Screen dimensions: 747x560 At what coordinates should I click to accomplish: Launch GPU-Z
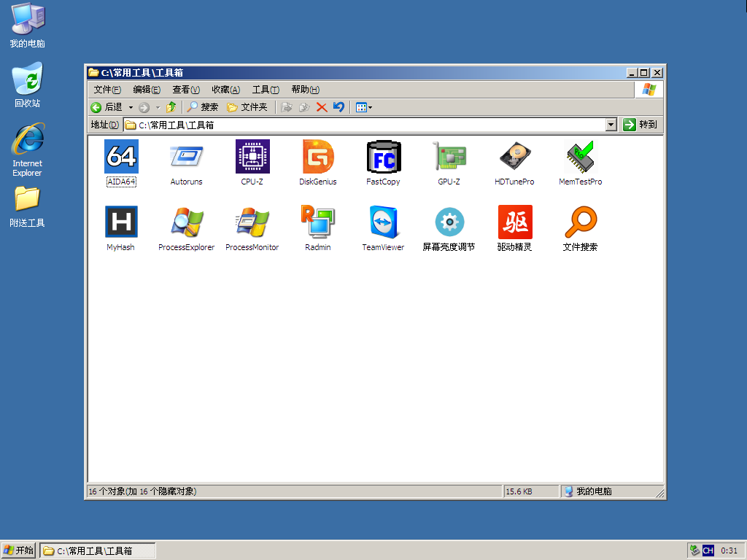[x=449, y=157]
